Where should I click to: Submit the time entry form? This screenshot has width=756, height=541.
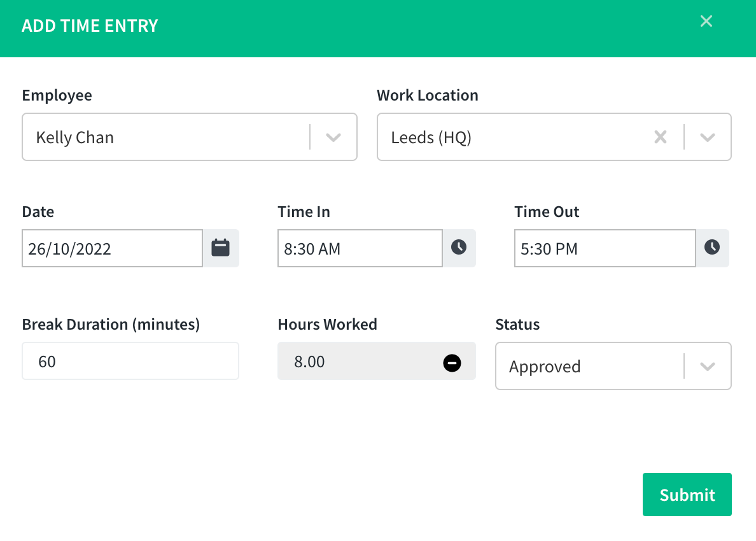(687, 495)
